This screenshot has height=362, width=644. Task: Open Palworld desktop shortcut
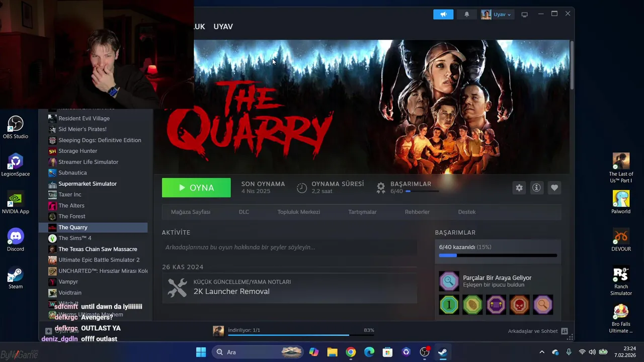tap(621, 202)
